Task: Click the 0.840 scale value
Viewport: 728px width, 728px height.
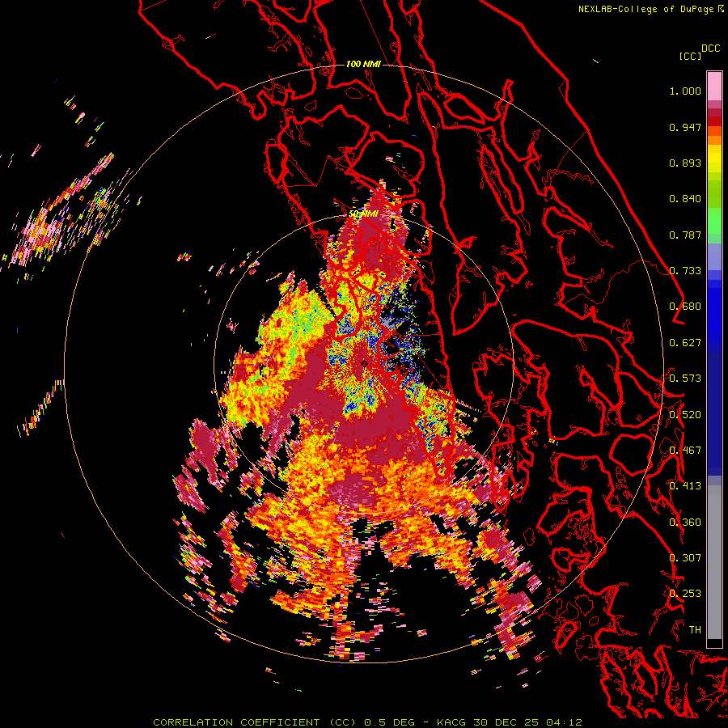Action: pyautogui.click(x=685, y=199)
